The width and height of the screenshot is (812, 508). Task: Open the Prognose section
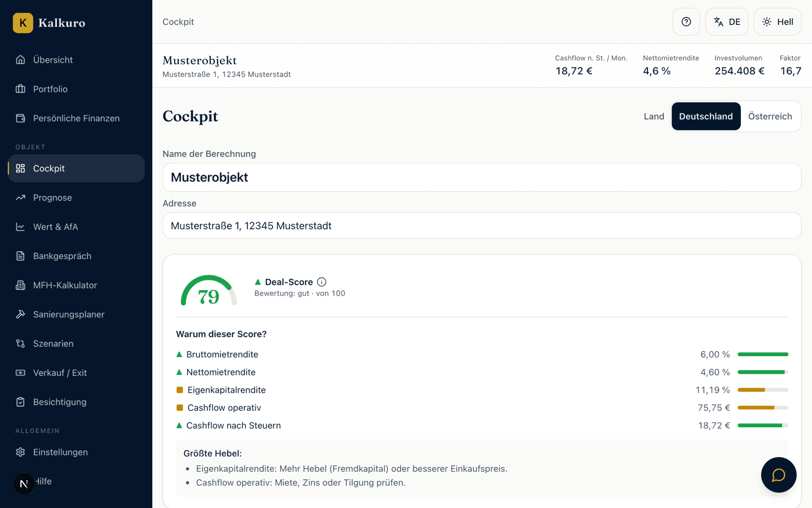point(76,198)
